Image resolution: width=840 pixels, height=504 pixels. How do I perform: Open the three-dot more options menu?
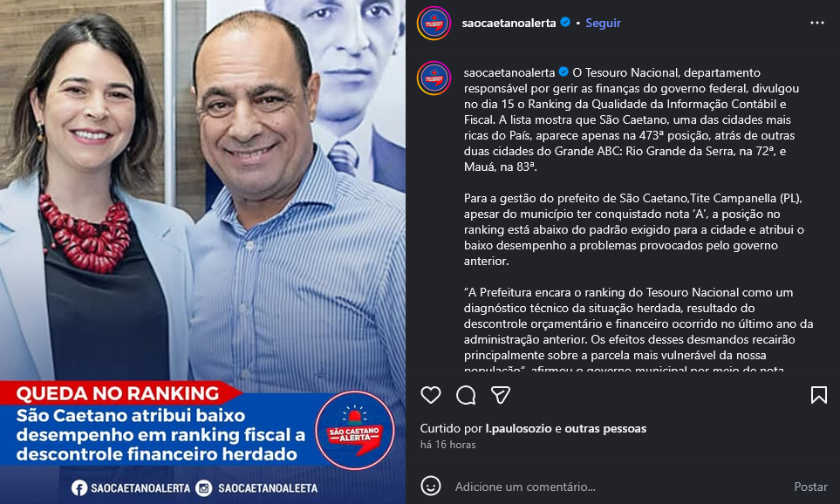(817, 23)
